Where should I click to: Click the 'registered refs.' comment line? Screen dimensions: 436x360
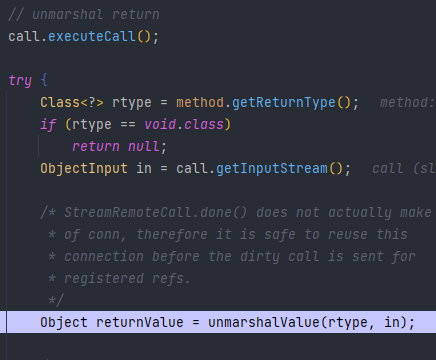click(127, 278)
